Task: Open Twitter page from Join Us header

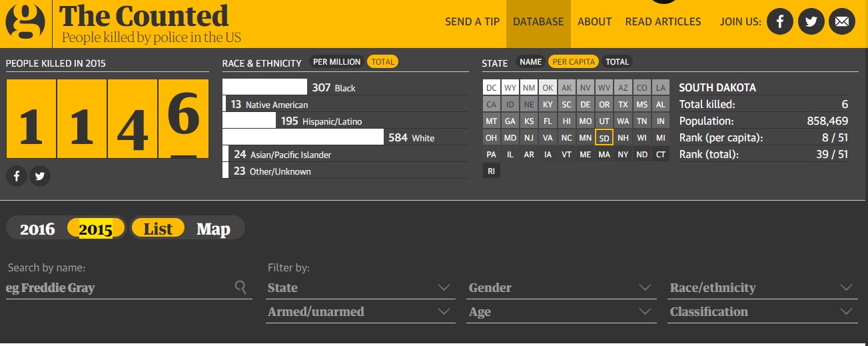Action: click(x=811, y=21)
